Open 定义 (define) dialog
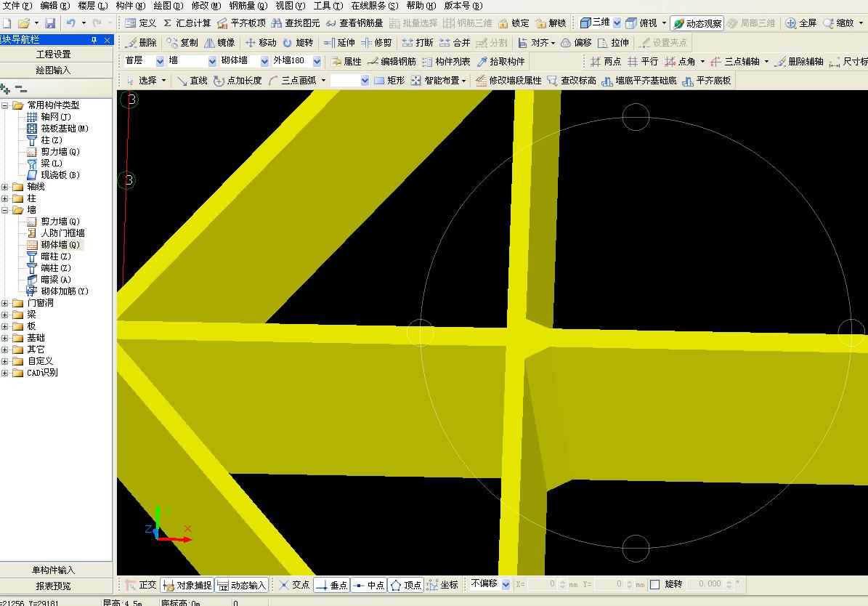 tap(141, 23)
